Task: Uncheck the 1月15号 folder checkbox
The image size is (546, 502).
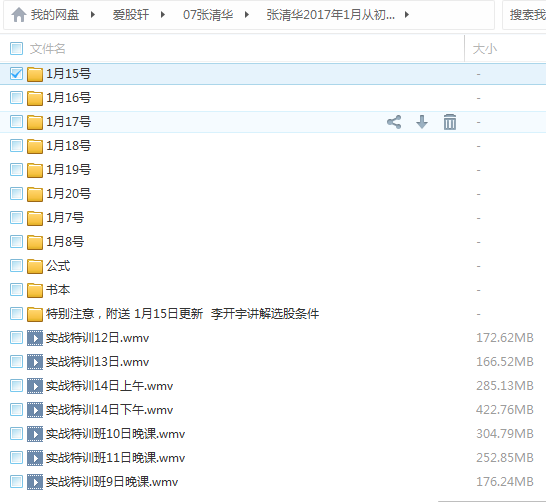Action: 16,74
